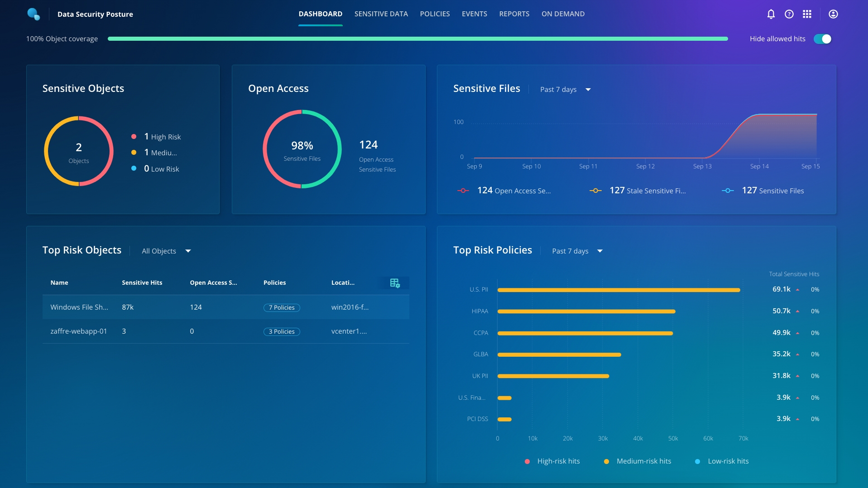Click the Open Access Se... legend marker icon
This screenshot has width=868, height=488.
tap(463, 191)
